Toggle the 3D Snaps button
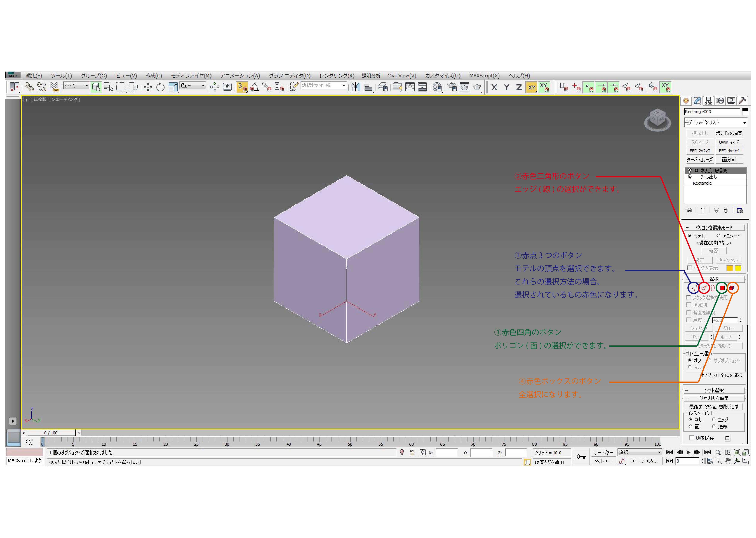Viewport: 756px width, 538px height. (x=242, y=87)
